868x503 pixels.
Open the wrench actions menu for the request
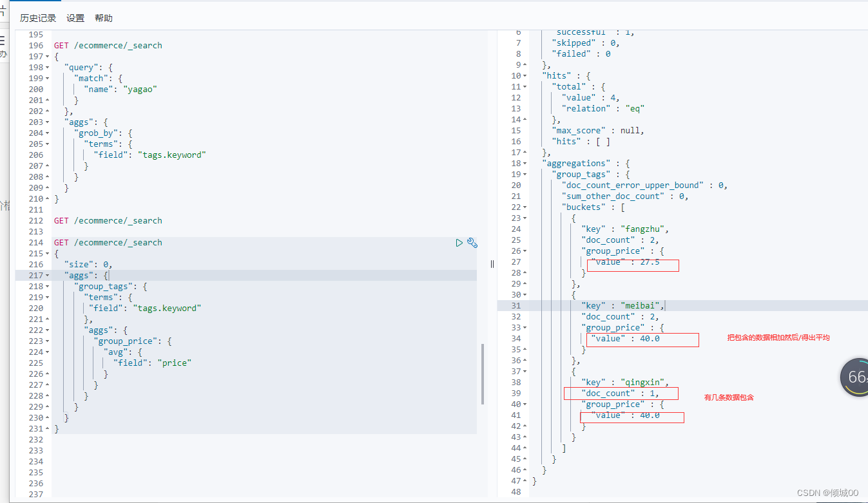pyautogui.click(x=472, y=243)
